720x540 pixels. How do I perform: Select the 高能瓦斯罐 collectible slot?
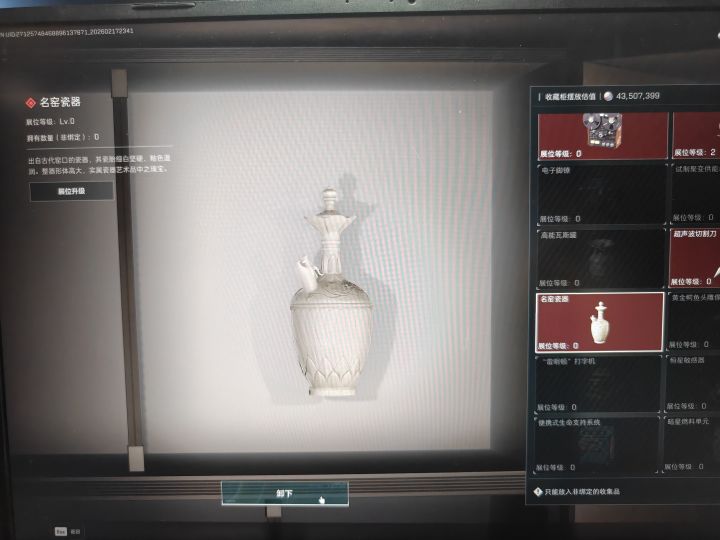coord(601,259)
